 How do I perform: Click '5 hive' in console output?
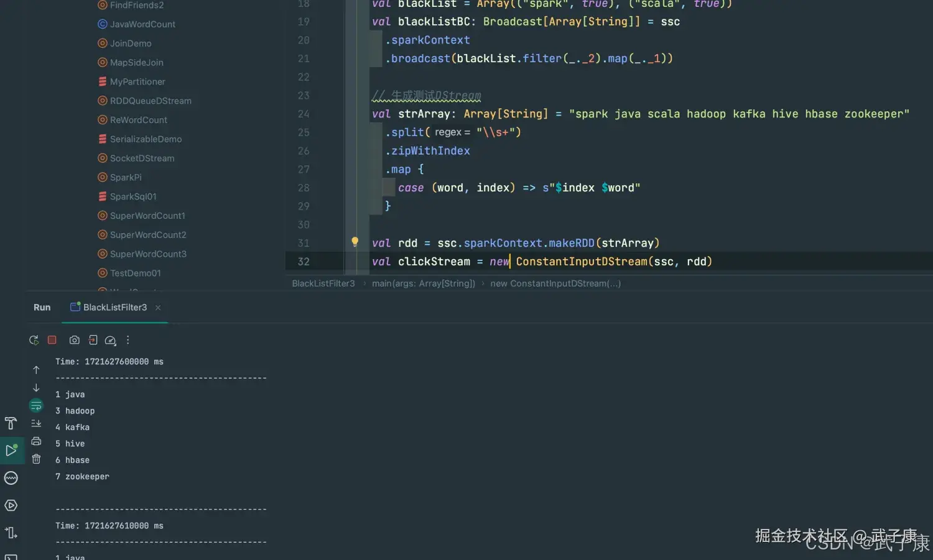coord(70,444)
